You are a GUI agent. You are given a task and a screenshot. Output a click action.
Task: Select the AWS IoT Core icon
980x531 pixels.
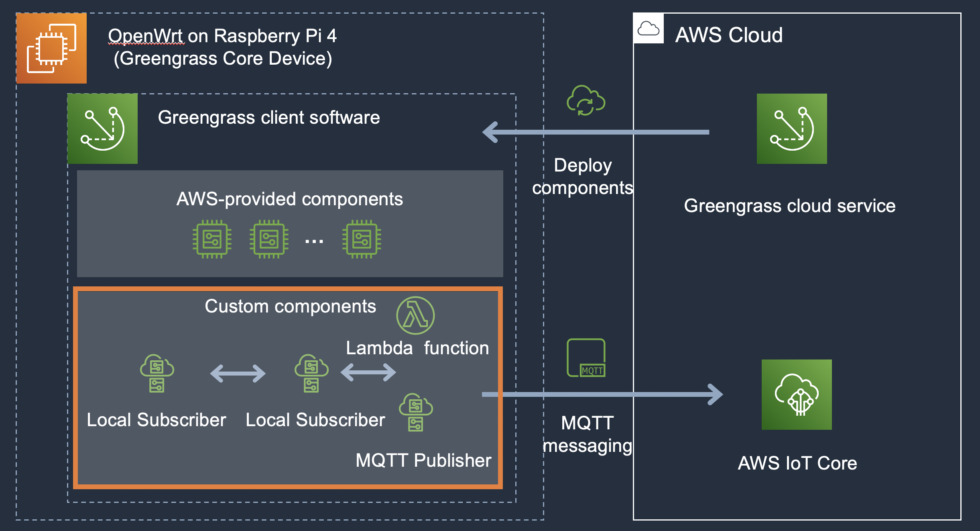796,394
